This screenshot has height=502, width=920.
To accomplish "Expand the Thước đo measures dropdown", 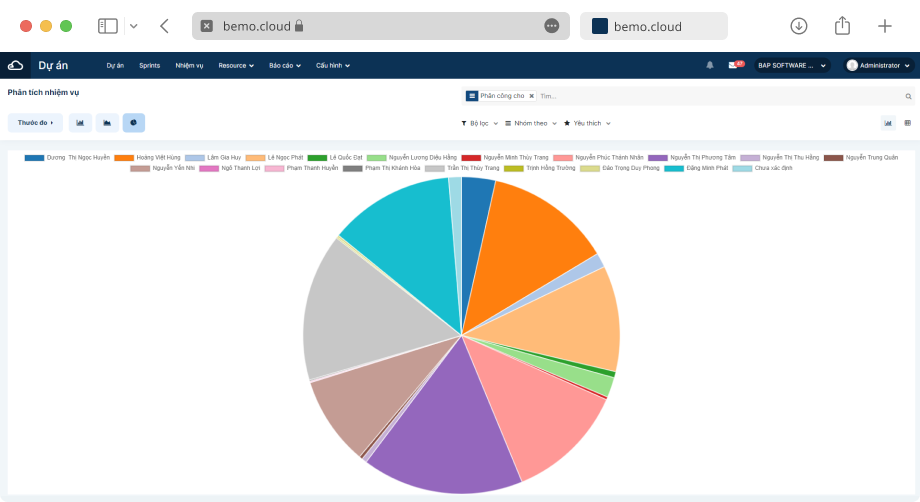I will tap(35, 123).
